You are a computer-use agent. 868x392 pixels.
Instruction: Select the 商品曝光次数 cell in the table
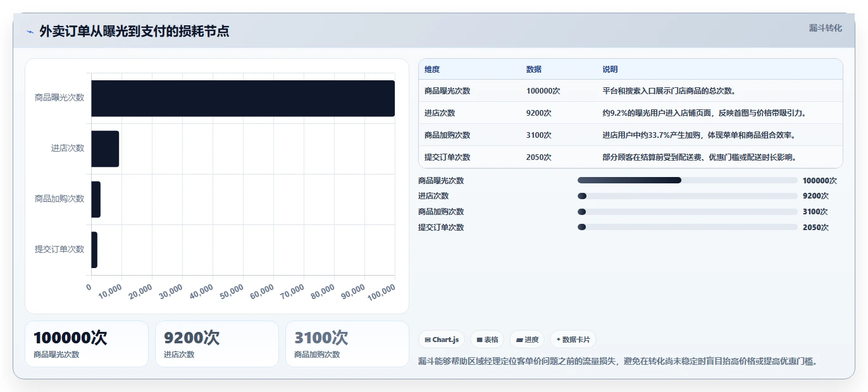point(447,91)
